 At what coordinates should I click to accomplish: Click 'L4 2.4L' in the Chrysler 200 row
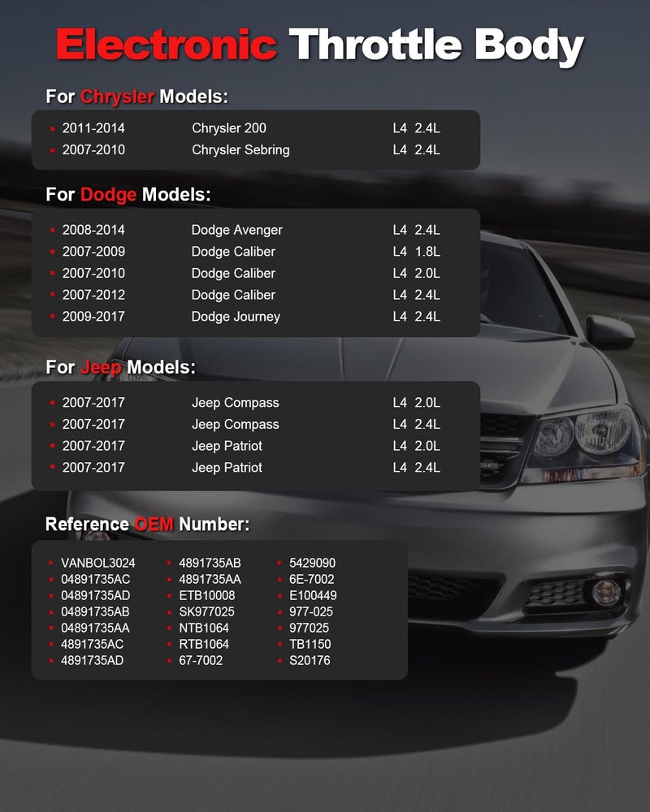[x=416, y=128]
